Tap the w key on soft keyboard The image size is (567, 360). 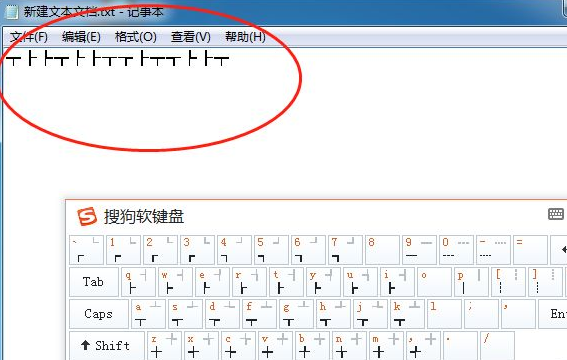(x=175, y=282)
